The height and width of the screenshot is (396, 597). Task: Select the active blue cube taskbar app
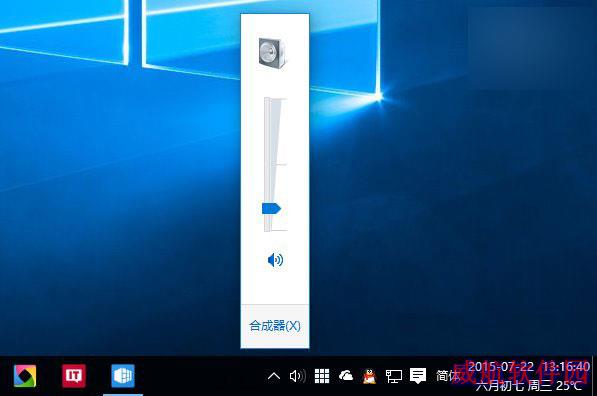tap(123, 376)
